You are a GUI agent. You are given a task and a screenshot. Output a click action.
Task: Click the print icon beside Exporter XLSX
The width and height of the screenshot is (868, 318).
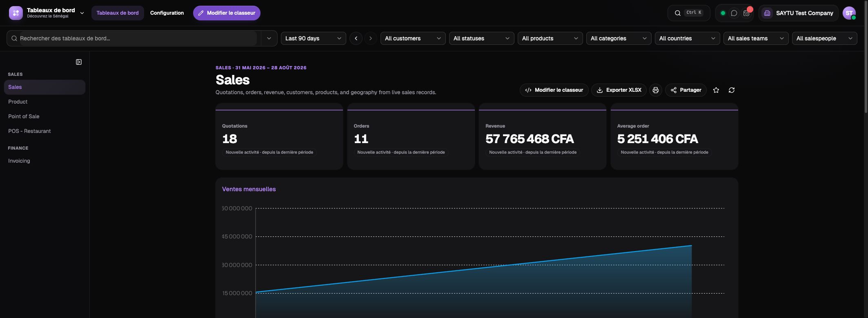coord(656,90)
